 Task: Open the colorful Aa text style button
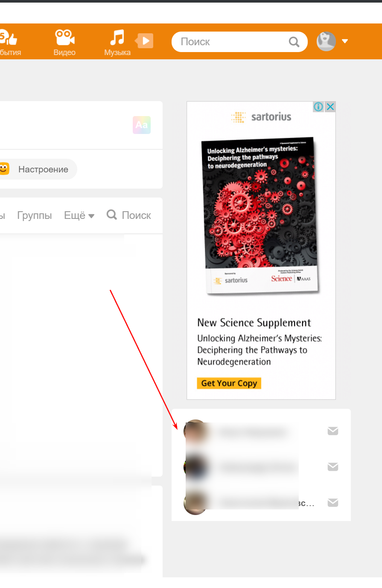pos(142,125)
